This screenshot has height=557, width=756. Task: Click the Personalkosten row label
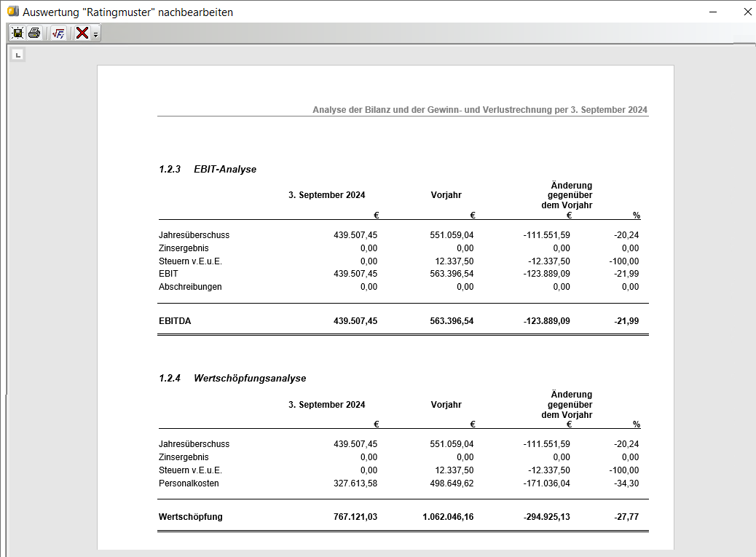pyautogui.click(x=189, y=483)
